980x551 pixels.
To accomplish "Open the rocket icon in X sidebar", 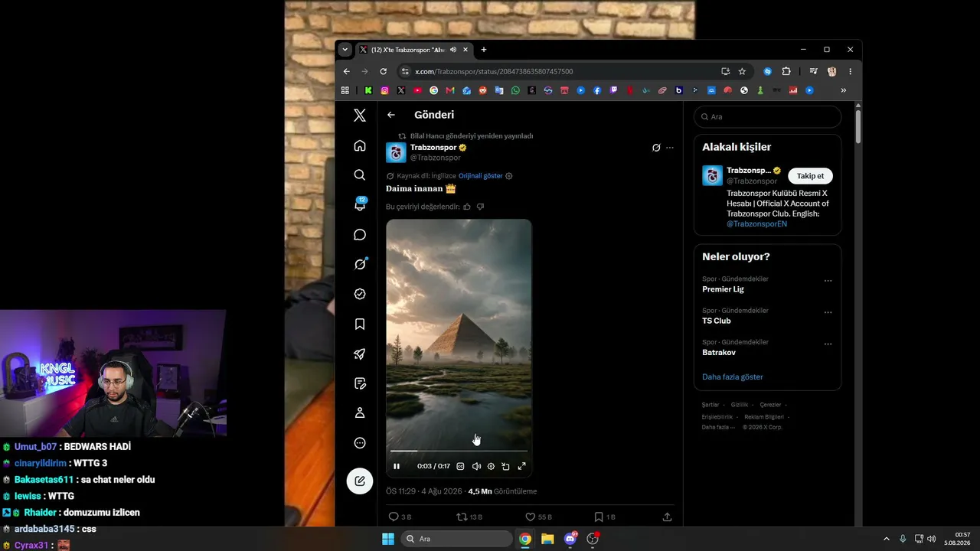I will 360,354.
